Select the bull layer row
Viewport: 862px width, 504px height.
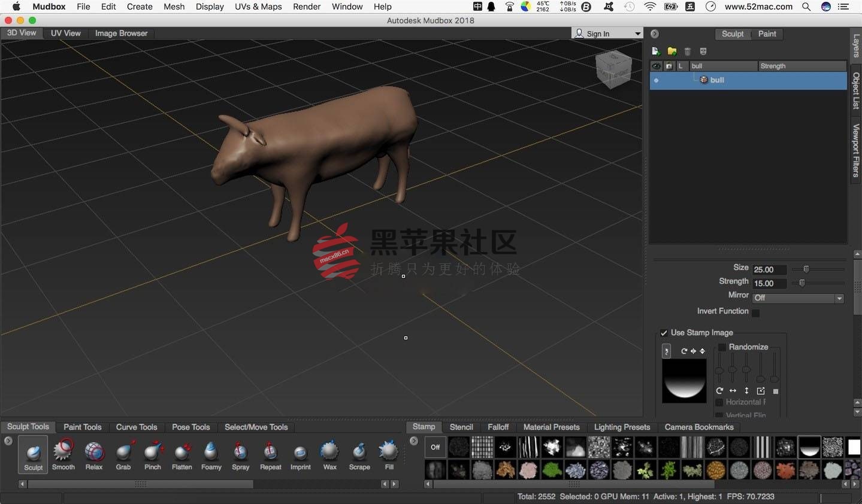(x=748, y=80)
